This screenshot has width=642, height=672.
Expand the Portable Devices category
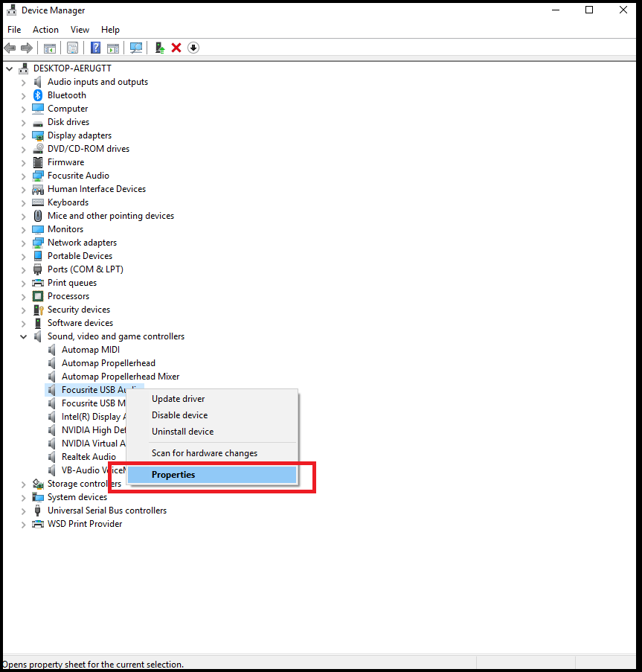pos(24,256)
